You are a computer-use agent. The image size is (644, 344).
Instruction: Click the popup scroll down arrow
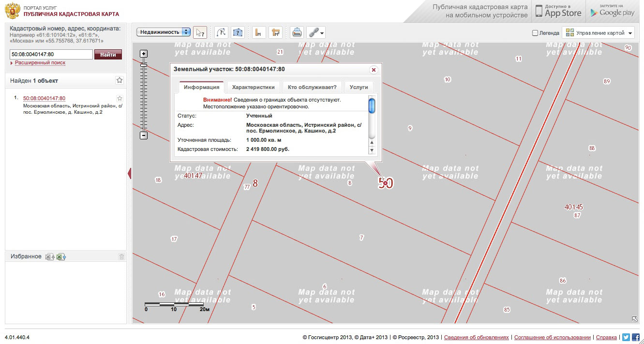click(372, 150)
